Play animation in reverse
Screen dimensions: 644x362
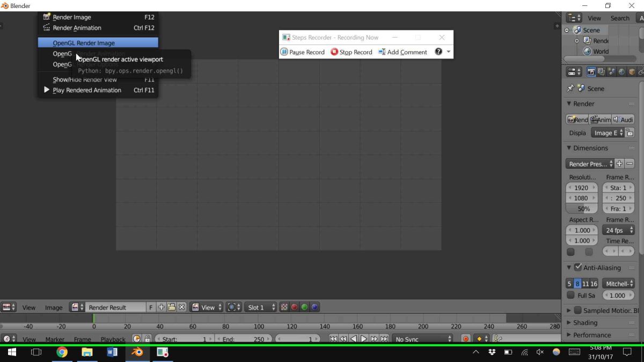click(354, 339)
